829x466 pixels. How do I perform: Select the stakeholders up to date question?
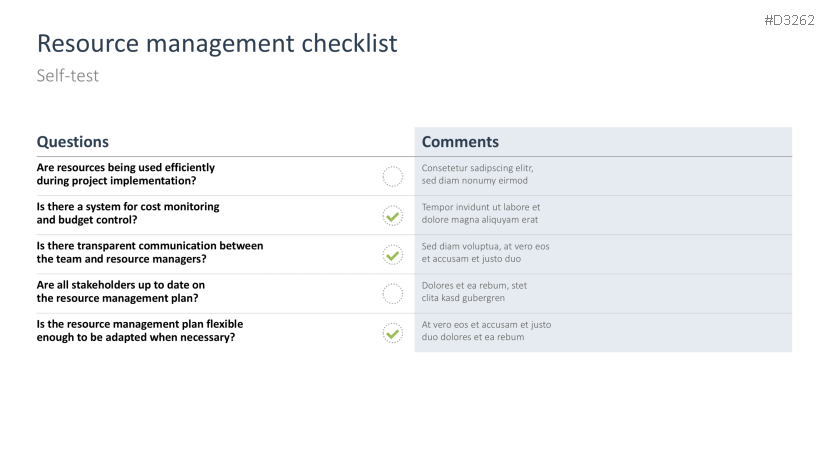(x=121, y=291)
